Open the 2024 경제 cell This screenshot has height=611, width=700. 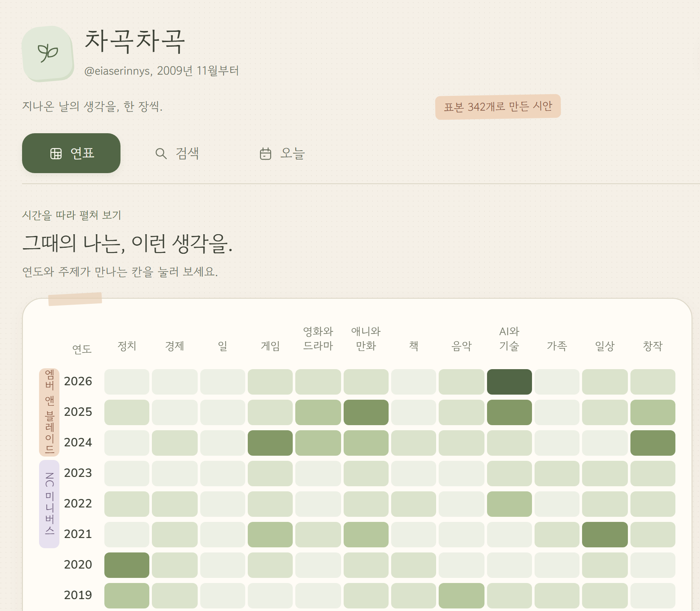pos(174,443)
